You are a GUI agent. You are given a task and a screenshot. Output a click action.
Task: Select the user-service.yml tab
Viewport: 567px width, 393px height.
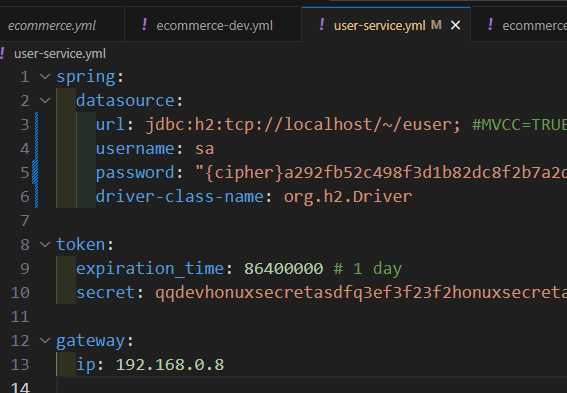379,26
